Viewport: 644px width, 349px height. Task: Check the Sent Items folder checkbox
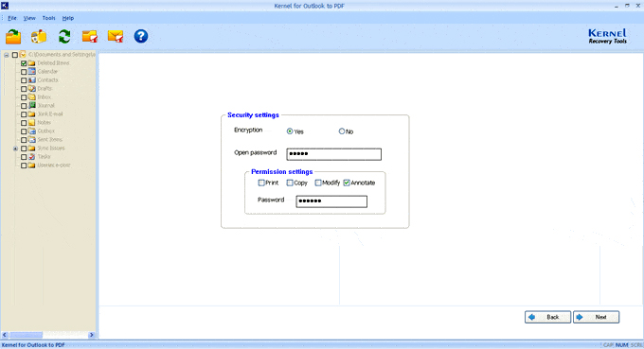[x=24, y=140]
